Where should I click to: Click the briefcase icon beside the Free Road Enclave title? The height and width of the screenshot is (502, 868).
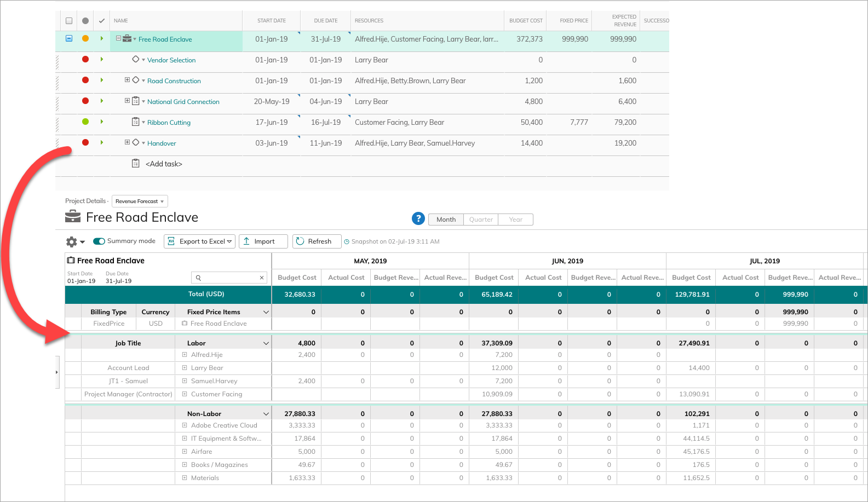pos(73,217)
